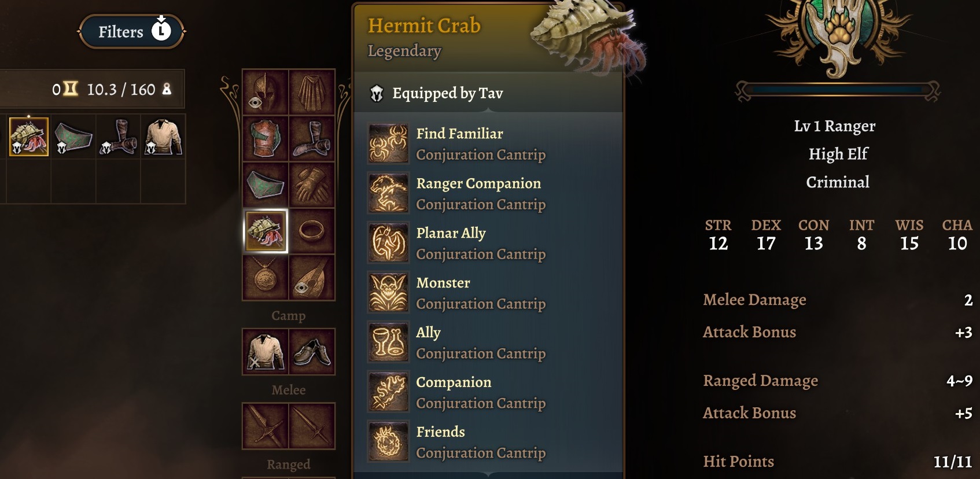Viewport: 980px width, 479px height.
Task: Select the white shirt inventory item
Action: (164, 138)
